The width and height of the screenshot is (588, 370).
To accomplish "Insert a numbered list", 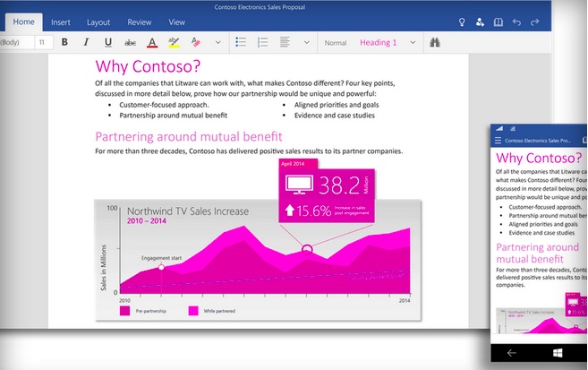I will point(263,42).
